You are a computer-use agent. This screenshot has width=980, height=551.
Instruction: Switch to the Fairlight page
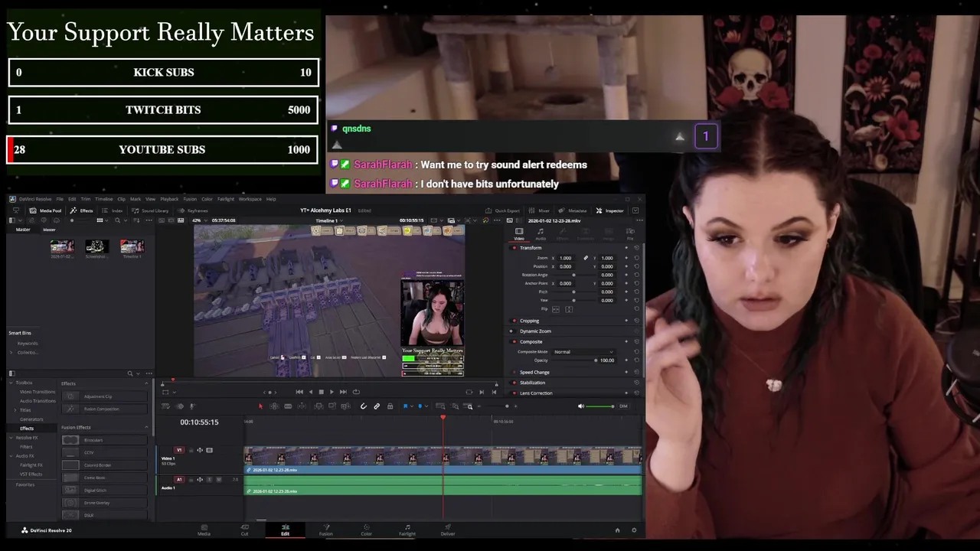pos(407,530)
